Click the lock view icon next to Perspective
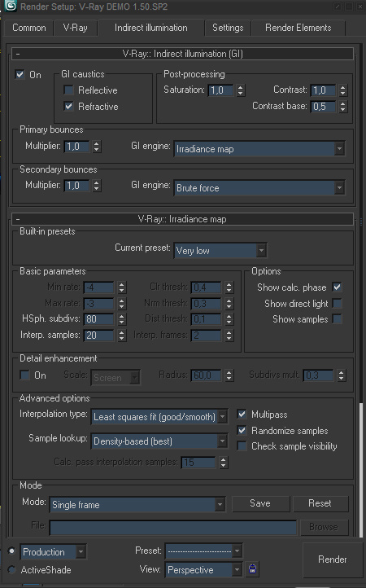 [x=252, y=569]
